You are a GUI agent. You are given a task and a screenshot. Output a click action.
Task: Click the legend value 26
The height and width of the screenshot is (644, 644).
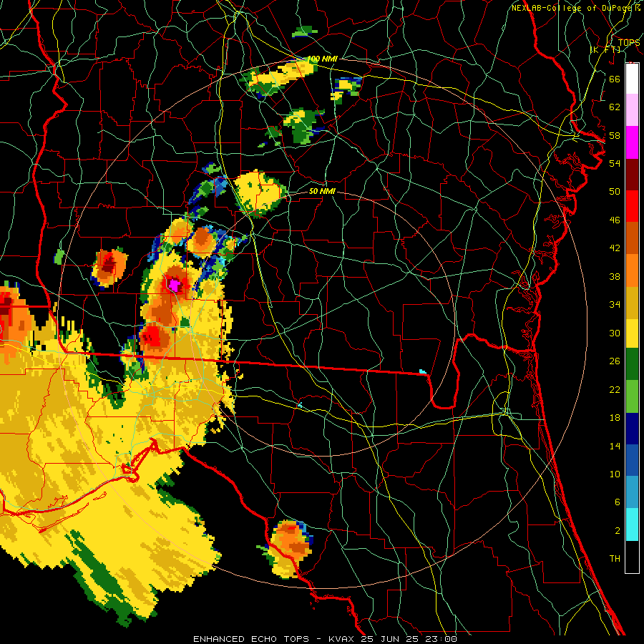(615, 361)
